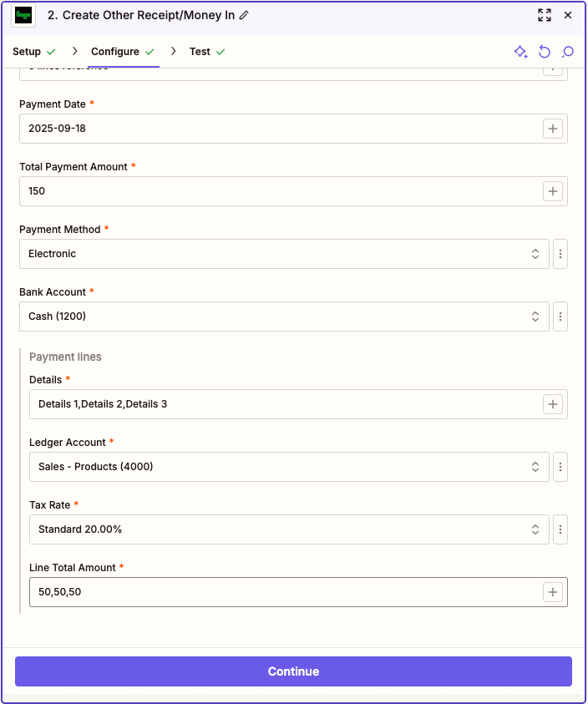Image resolution: width=588 pixels, height=704 pixels.
Task: Click the plus icon in Total Payment Amount
Action: (553, 191)
